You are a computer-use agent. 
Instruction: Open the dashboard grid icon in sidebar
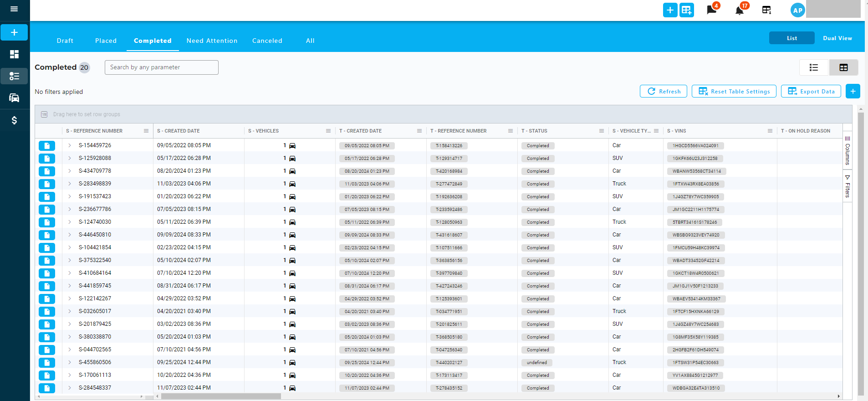14,54
